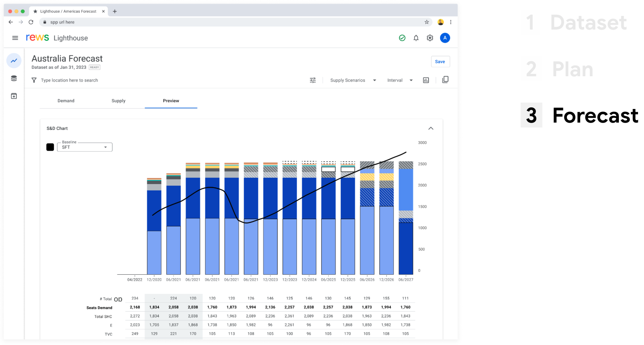Open the hamburger navigation menu
The height and width of the screenshot is (345, 644).
15,38
